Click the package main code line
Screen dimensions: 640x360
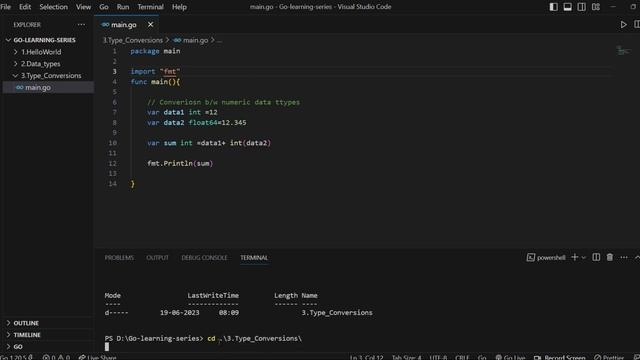pos(155,51)
